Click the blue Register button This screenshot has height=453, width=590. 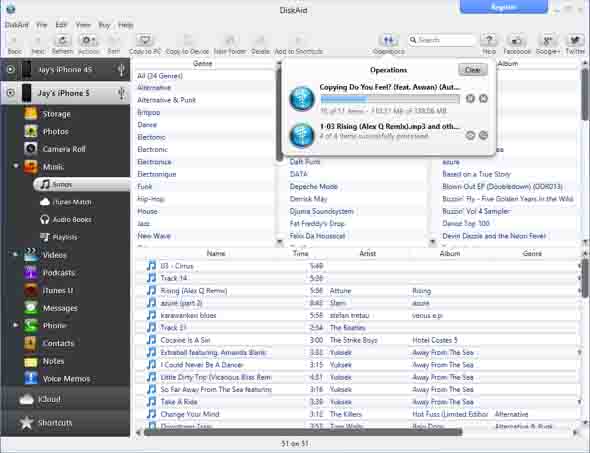(x=503, y=6)
